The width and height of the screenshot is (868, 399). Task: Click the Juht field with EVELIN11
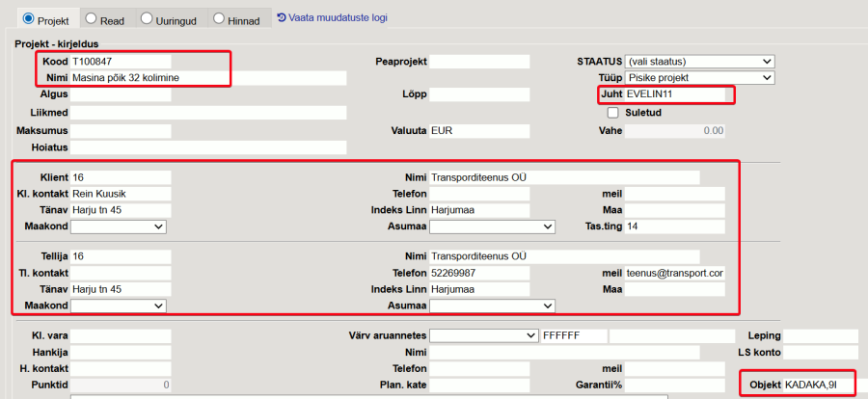coord(675,95)
